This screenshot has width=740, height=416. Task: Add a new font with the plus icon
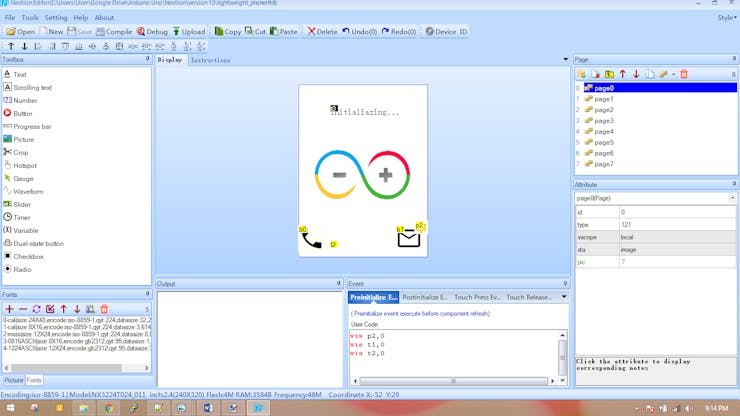9,309
